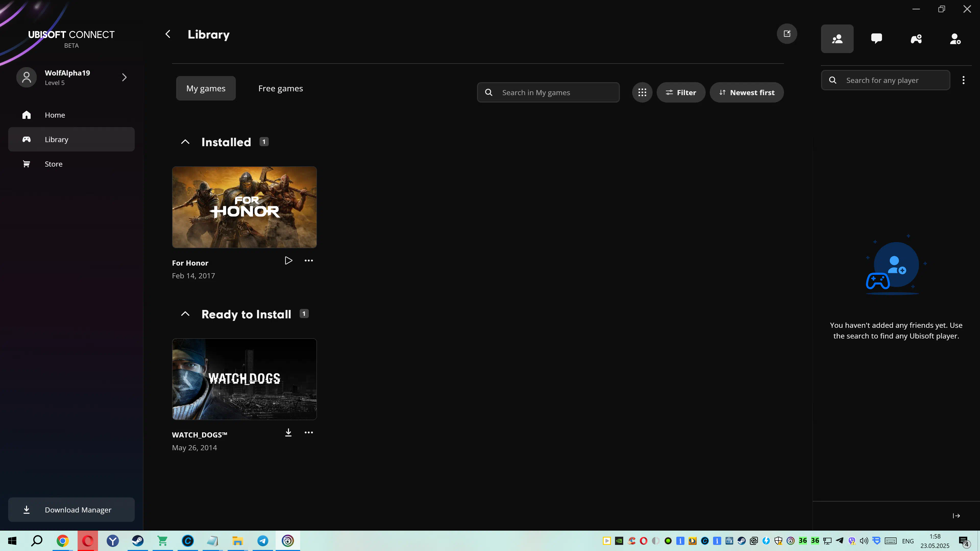This screenshot has height=551, width=980.
Task: Collapse the friends panel with arrow icon
Action: point(956,516)
